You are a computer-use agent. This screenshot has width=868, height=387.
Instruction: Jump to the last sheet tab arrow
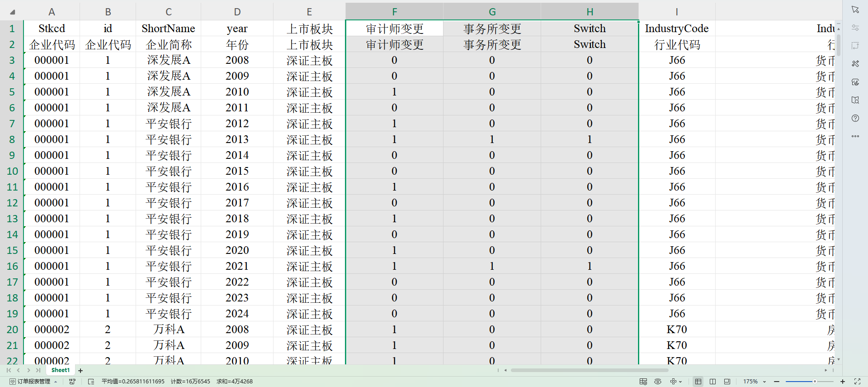pos(38,370)
